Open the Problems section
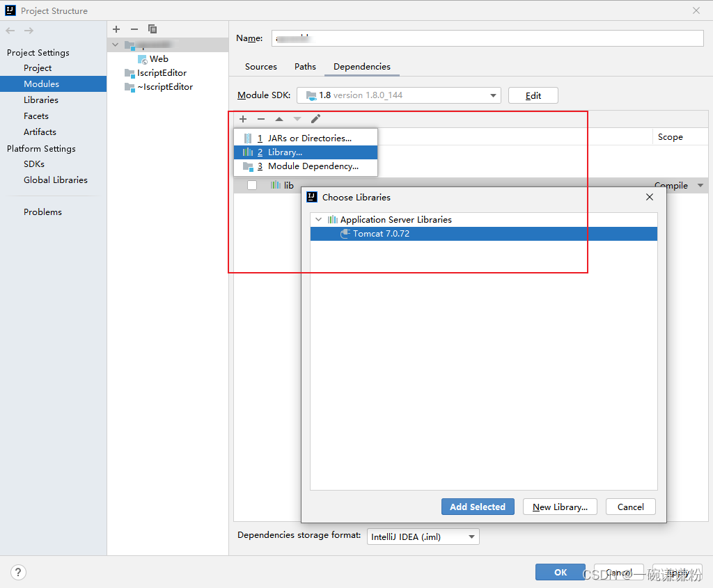The width and height of the screenshot is (713, 588). click(42, 212)
